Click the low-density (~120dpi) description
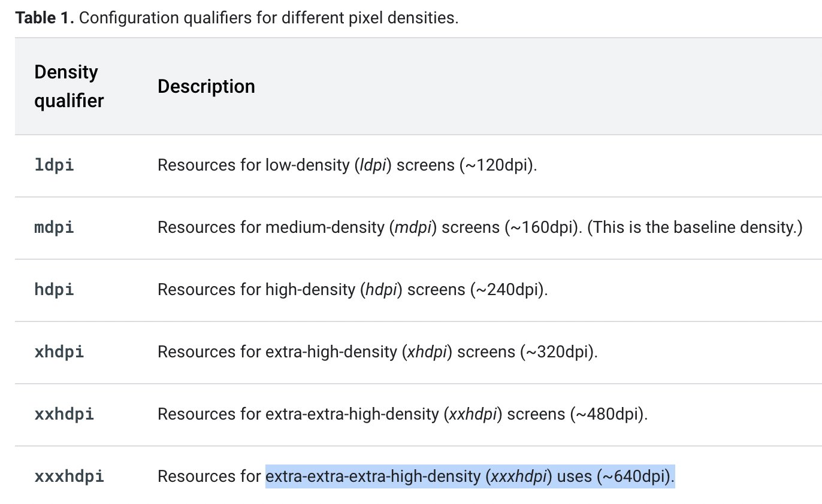 (x=347, y=165)
